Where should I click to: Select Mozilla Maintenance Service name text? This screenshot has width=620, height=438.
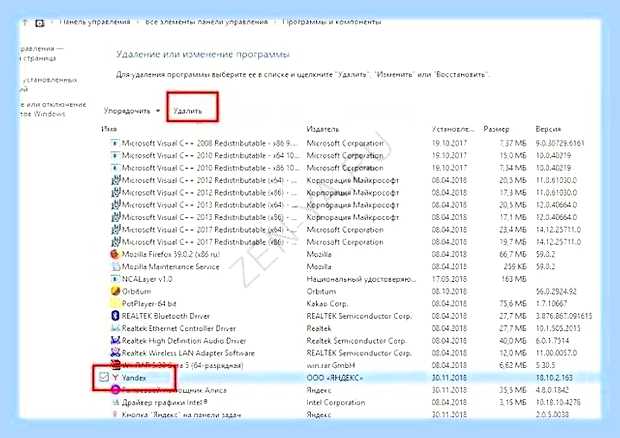[170, 266]
